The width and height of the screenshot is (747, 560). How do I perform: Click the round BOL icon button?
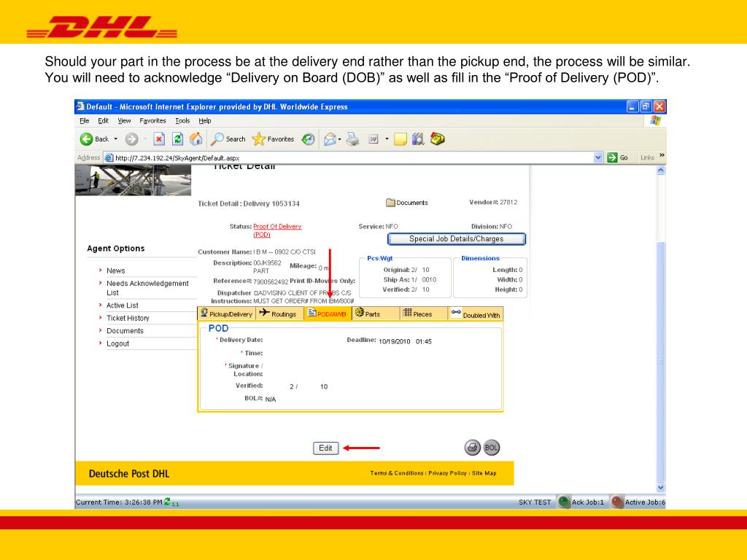click(x=492, y=448)
